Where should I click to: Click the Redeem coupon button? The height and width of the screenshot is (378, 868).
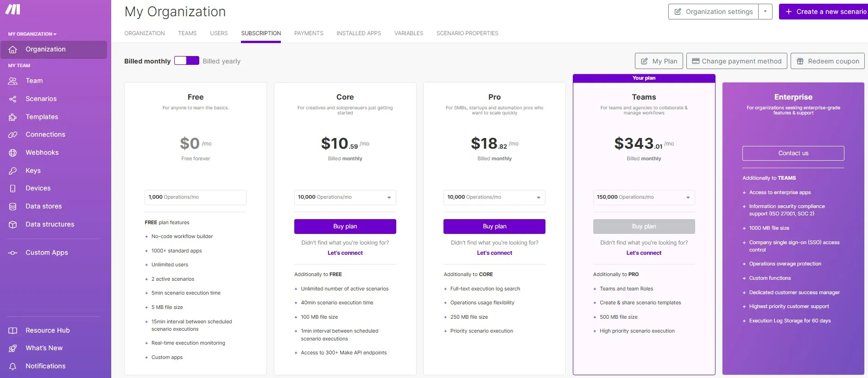828,61
